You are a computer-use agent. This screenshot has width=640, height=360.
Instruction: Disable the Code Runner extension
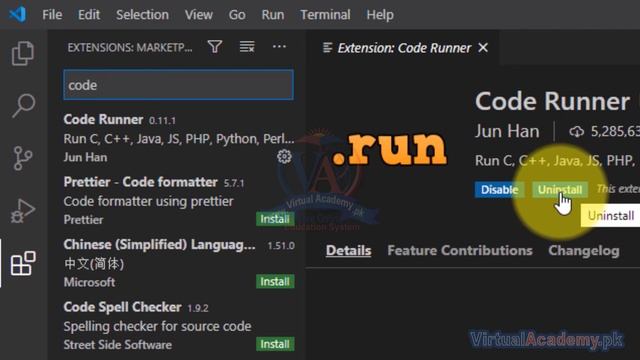[499, 190]
